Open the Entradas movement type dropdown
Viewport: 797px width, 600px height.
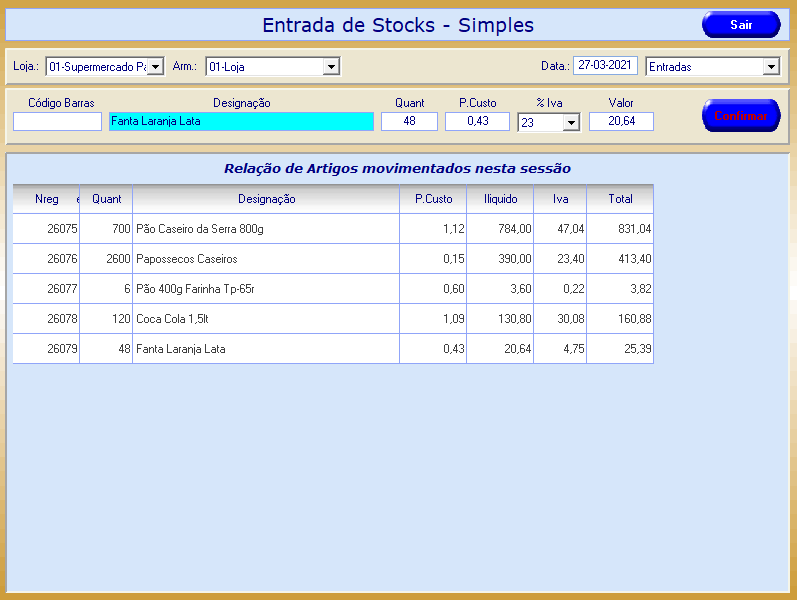[770, 67]
